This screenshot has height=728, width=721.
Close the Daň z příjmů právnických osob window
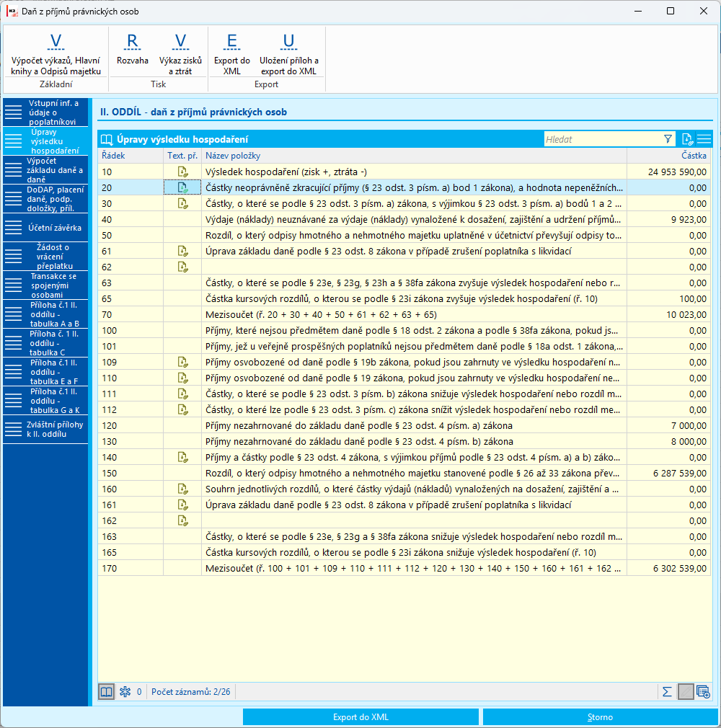[704, 11]
